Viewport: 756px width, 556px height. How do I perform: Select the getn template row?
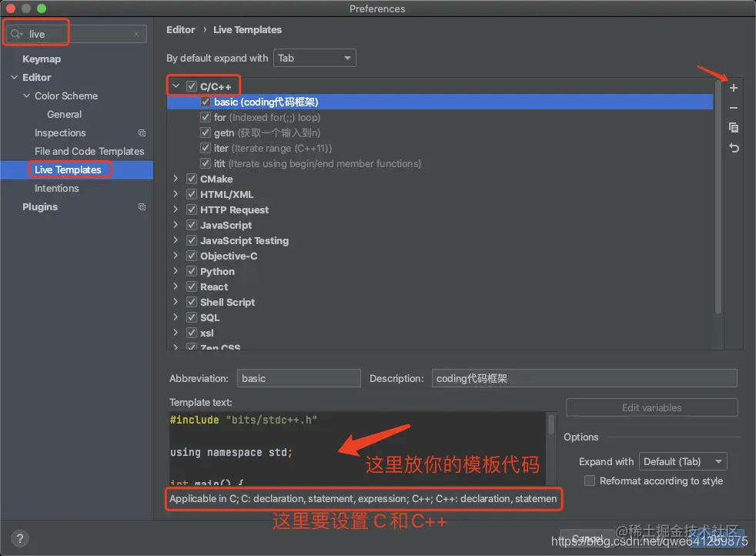440,132
